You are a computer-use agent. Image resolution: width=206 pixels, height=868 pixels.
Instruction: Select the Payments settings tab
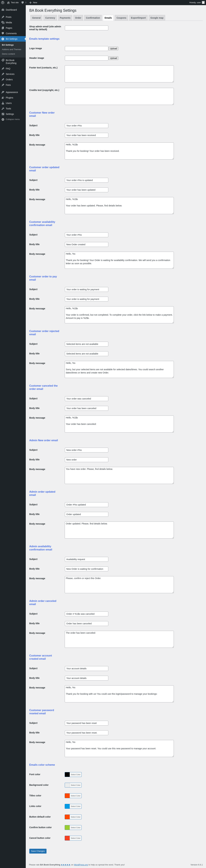point(65,18)
